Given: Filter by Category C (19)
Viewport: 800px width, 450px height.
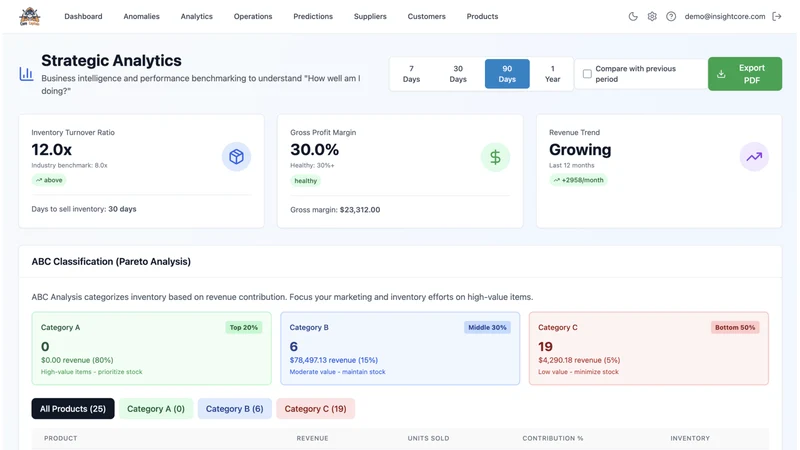Looking at the screenshot, I should click(315, 409).
